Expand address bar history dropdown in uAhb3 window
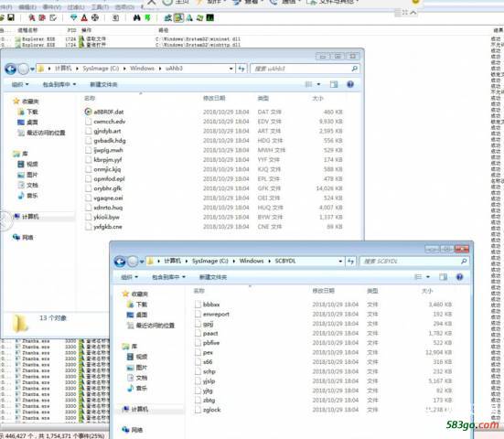The image size is (504, 439). tap(231, 69)
